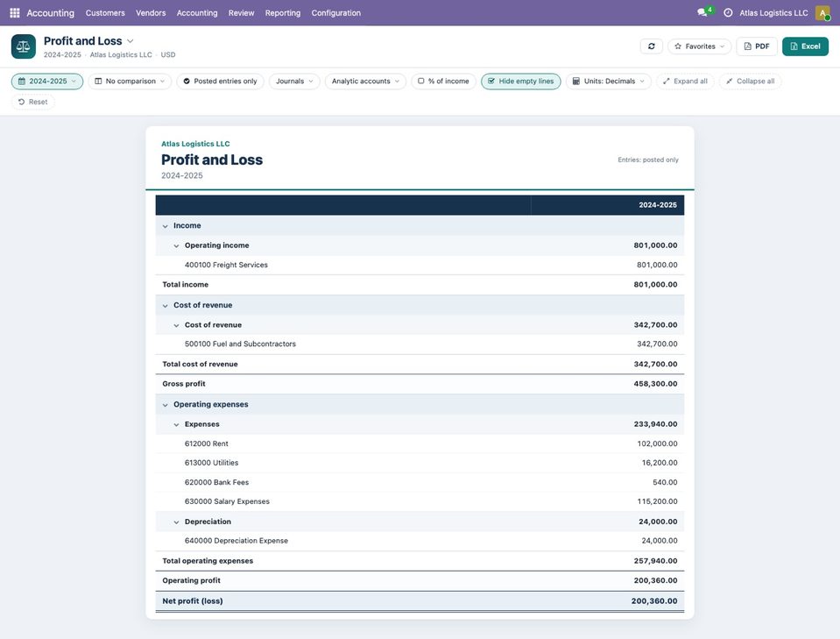The image size is (840, 639).
Task: Open the 640000 Depreciation Expense line
Action: click(x=420, y=541)
